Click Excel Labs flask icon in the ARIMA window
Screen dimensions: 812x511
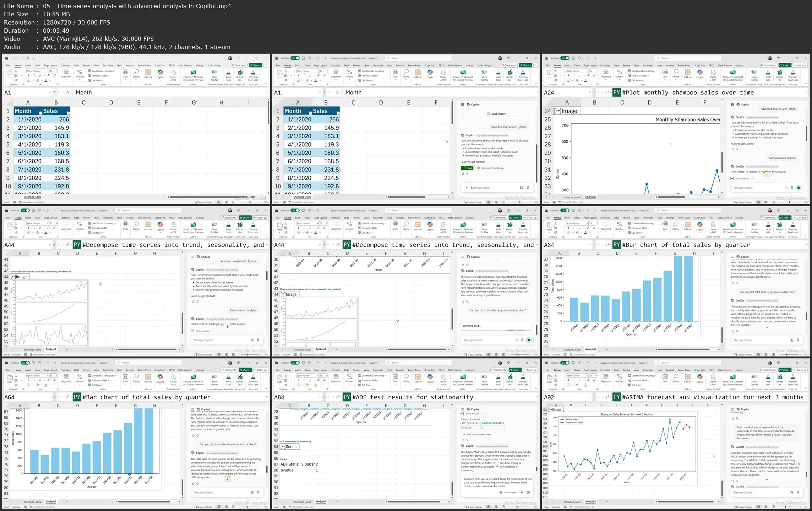(768, 377)
